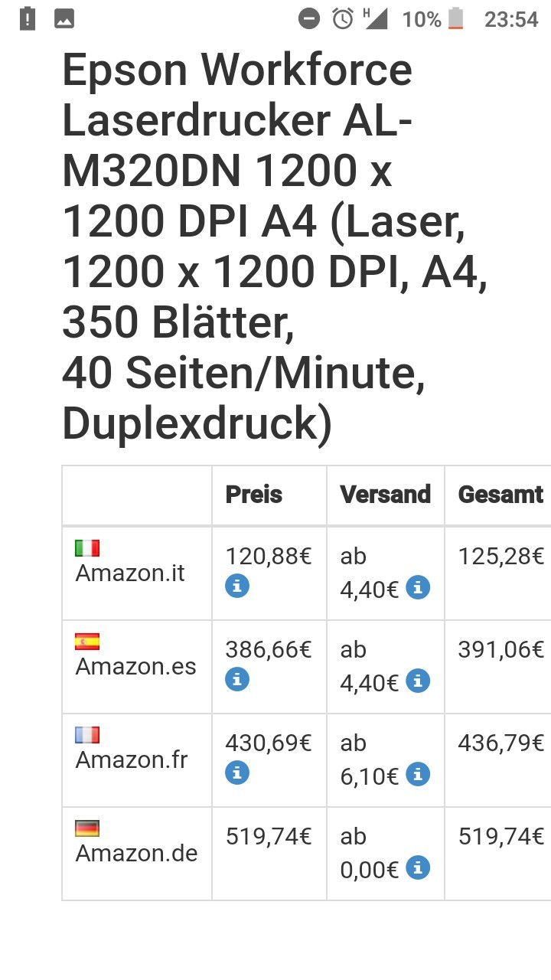This screenshot has height=980, width=551.
Task: Tap info icon under Amazon.es price 386,66€
Action: click(x=237, y=679)
